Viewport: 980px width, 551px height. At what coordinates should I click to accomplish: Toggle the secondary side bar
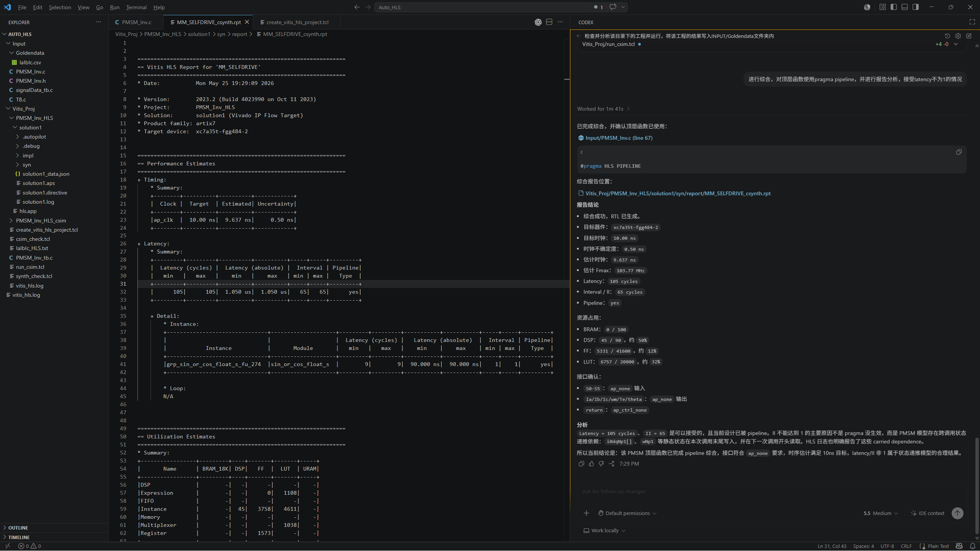point(916,7)
